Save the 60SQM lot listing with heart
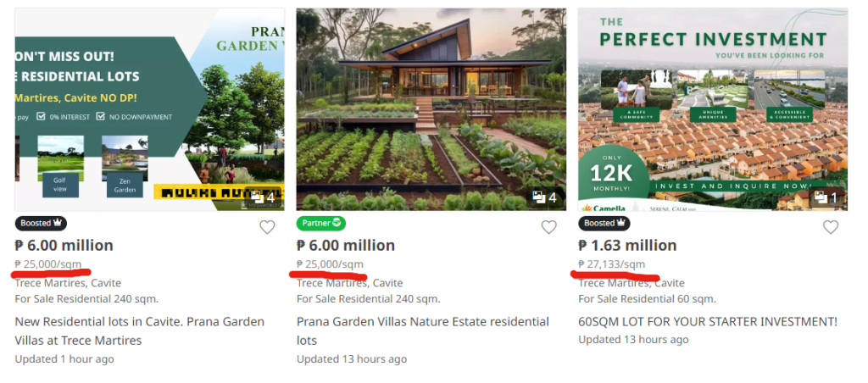868x383 pixels. pos(831,227)
